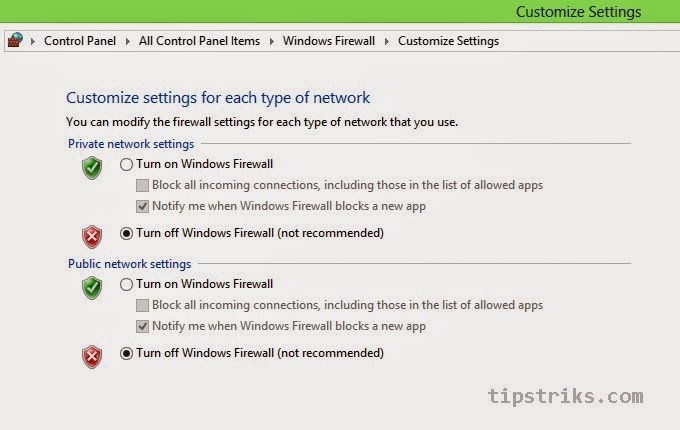Click red shield icon under Private network settings
Image resolution: width=680 pixels, height=430 pixels.
point(92,236)
